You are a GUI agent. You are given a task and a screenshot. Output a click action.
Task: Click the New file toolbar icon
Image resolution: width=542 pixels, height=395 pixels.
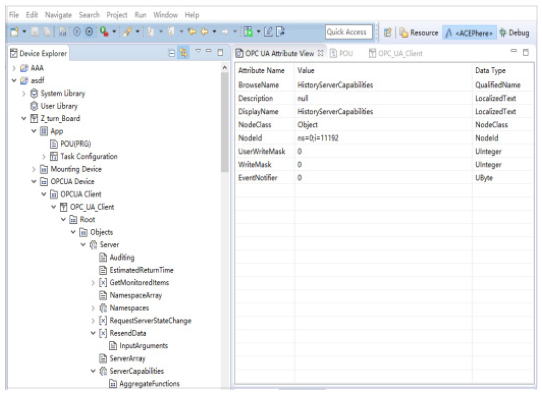[x=14, y=32]
